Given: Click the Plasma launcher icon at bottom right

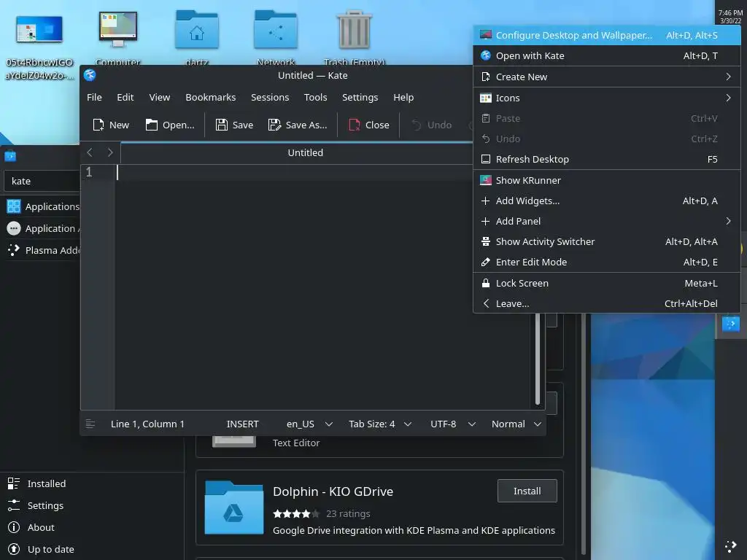Looking at the screenshot, I should point(730,546).
